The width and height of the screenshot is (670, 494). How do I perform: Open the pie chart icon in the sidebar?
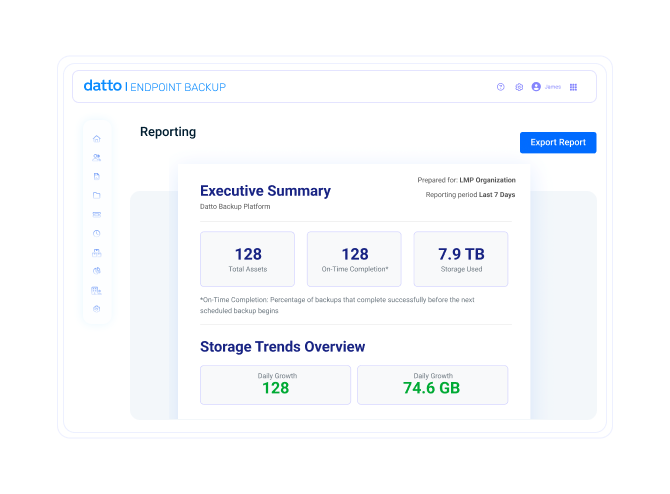coord(97,271)
